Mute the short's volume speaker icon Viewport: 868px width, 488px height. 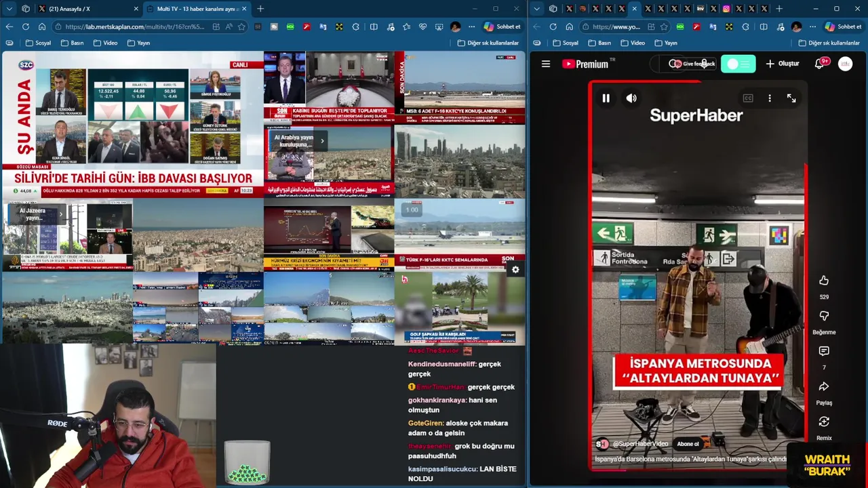(x=631, y=98)
